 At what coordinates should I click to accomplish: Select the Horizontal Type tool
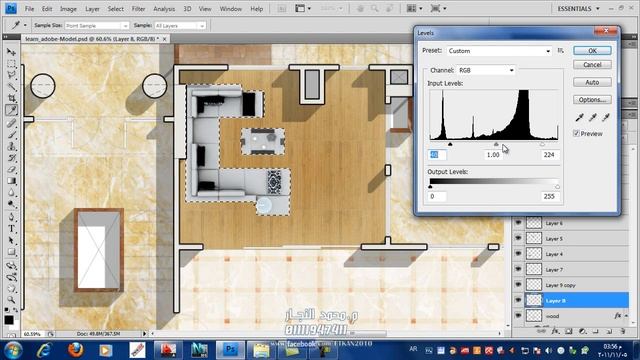click(x=11, y=229)
